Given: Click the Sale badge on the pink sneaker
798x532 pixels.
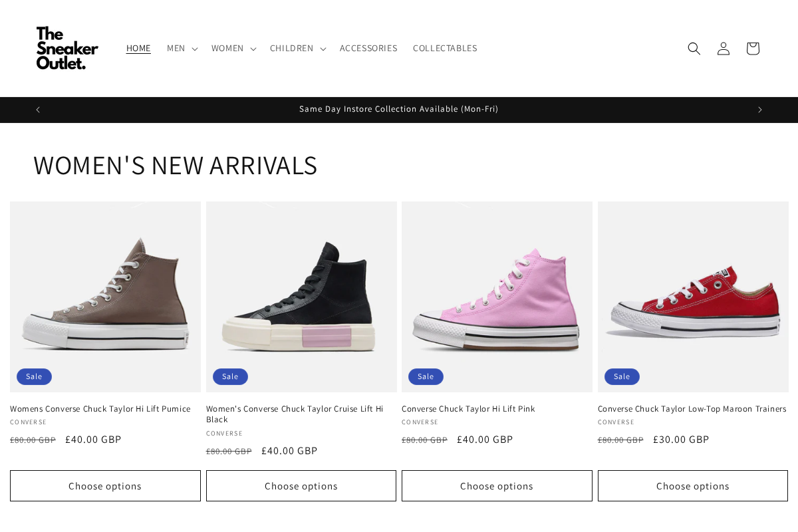Looking at the screenshot, I should tap(426, 376).
